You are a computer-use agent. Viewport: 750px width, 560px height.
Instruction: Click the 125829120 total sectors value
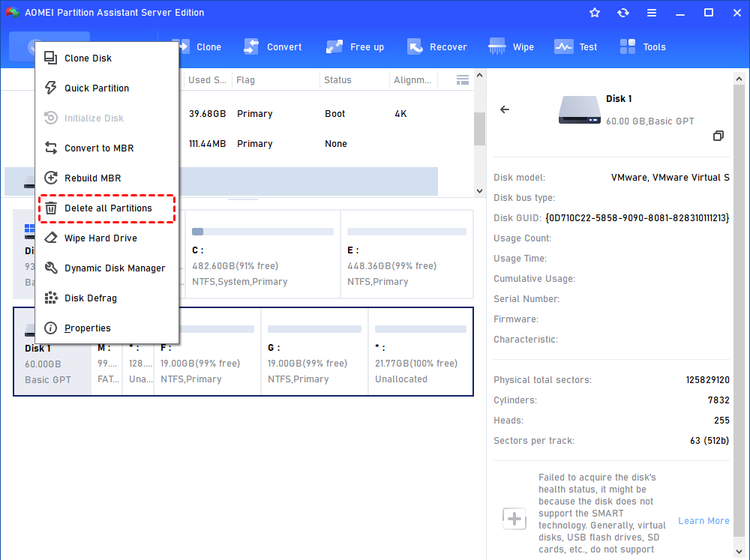[x=707, y=380]
